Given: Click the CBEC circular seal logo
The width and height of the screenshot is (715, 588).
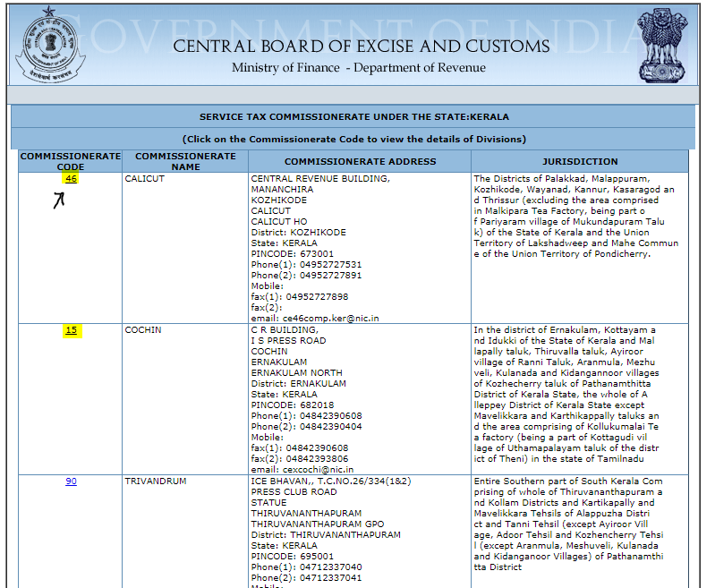Looking at the screenshot, I should point(50,45).
